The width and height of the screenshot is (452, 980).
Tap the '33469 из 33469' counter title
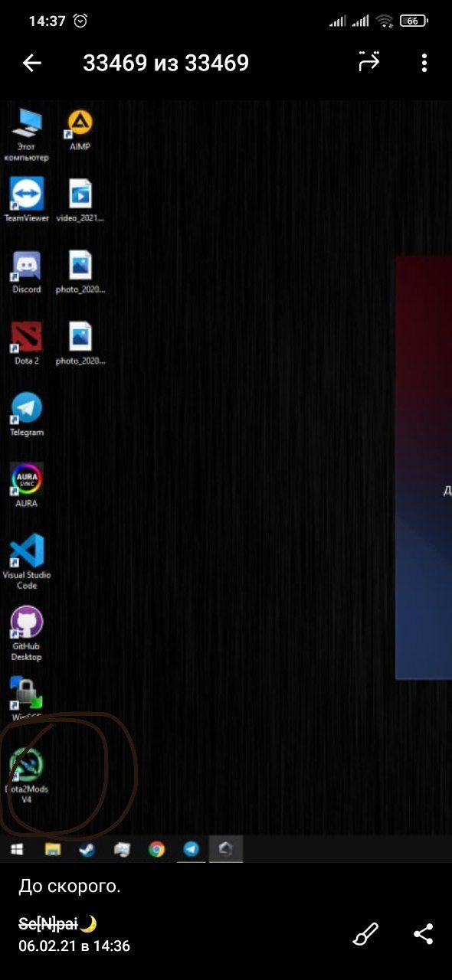click(x=165, y=63)
